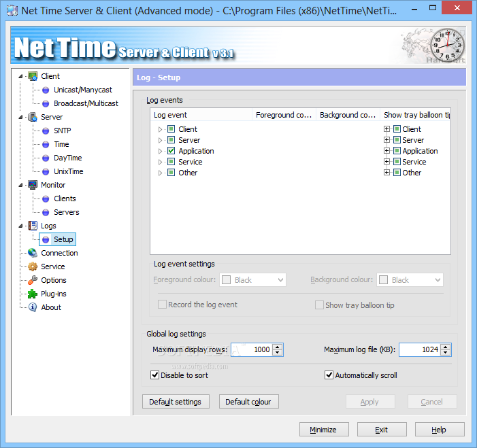The width and height of the screenshot is (477, 448).
Task: Toggle the Client log event checkbox
Action: [x=171, y=129]
